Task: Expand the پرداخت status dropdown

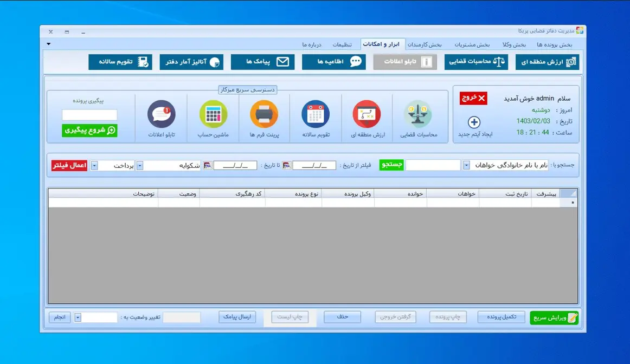Action: [x=94, y=165]
